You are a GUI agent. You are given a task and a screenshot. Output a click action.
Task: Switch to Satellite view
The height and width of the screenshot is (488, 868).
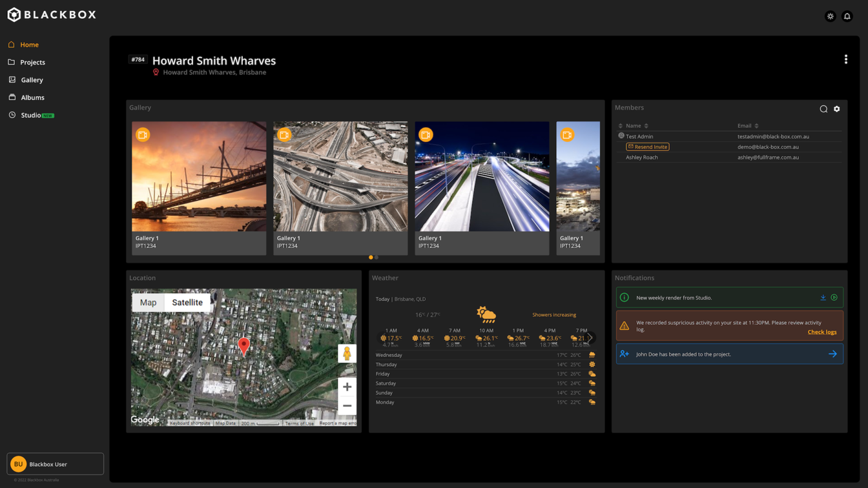click(187, 302)
